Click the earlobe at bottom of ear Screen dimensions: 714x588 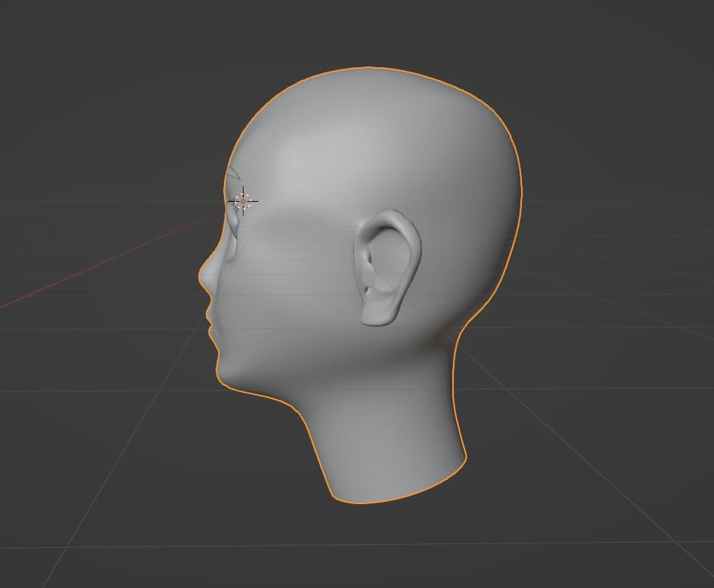(x=376, y=317)
